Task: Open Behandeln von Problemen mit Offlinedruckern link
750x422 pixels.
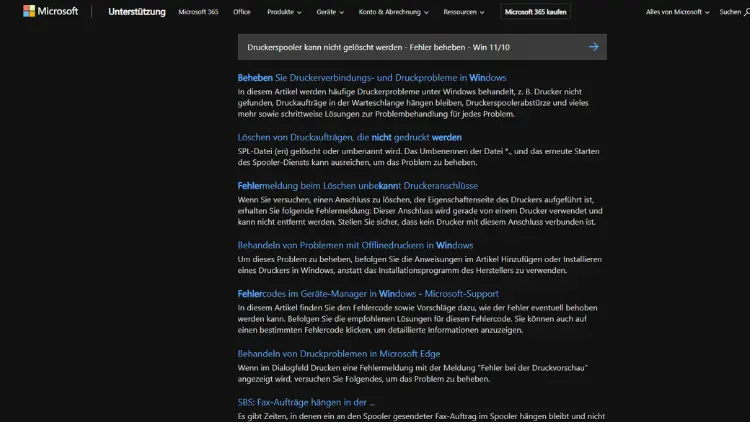Action: (x=355, y=245)
